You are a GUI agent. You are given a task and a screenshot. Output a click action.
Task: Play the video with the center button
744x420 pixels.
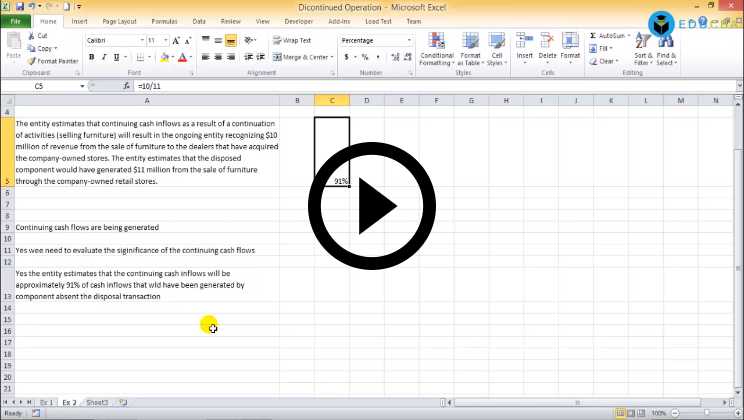tap(372, 206)
